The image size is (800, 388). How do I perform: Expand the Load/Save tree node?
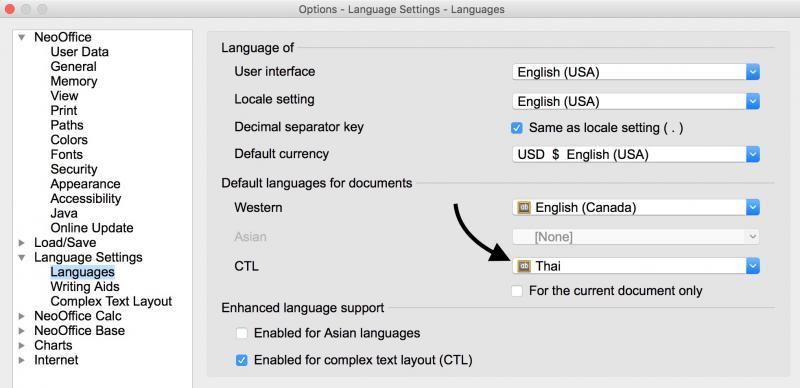click(21, 243)
